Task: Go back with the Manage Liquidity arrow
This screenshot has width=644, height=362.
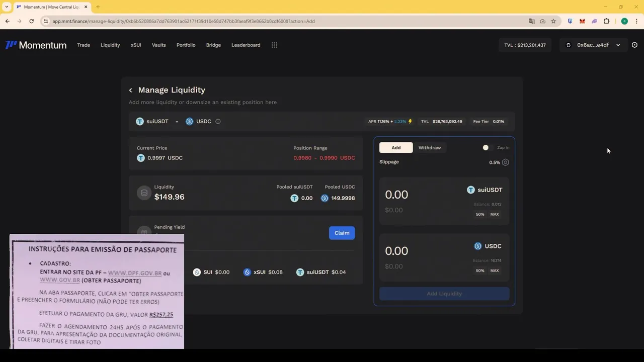Action: tap(130, 90)
